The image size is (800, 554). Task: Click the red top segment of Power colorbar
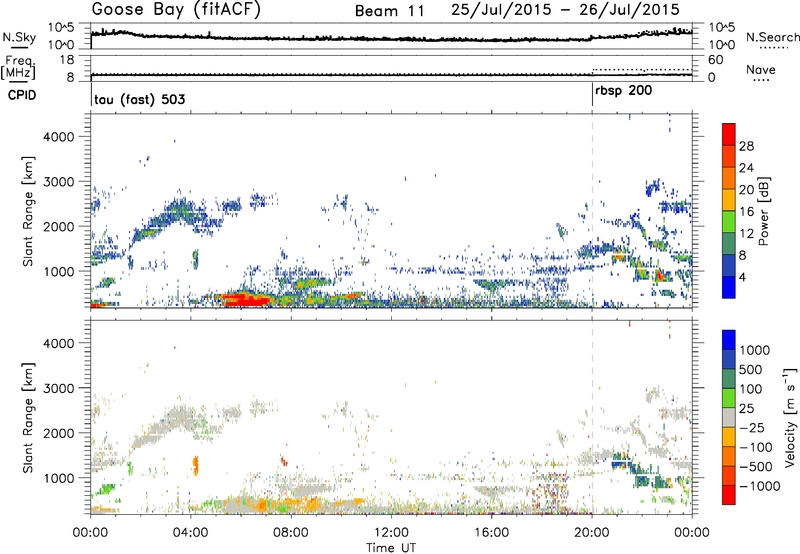pyautogui.click(x=729, y=135)
